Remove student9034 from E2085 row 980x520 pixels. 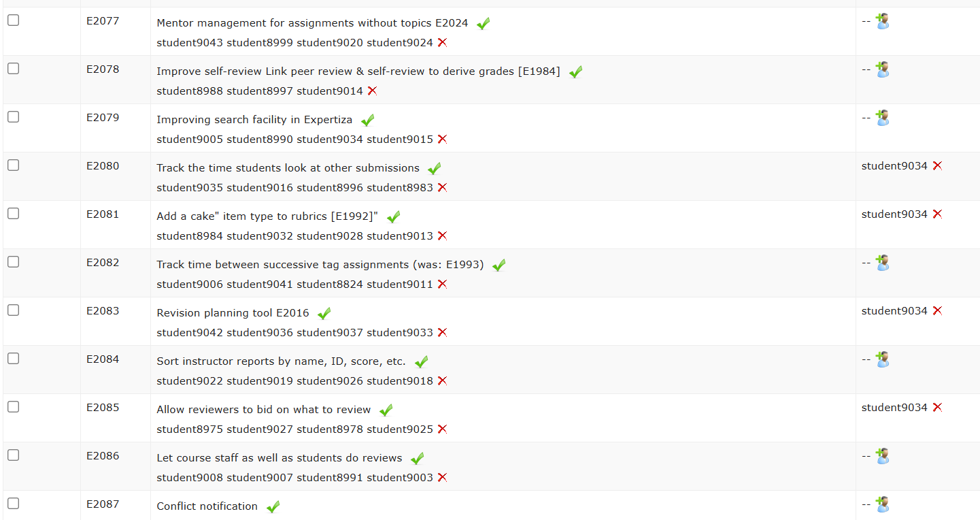(x=937, y=407)
